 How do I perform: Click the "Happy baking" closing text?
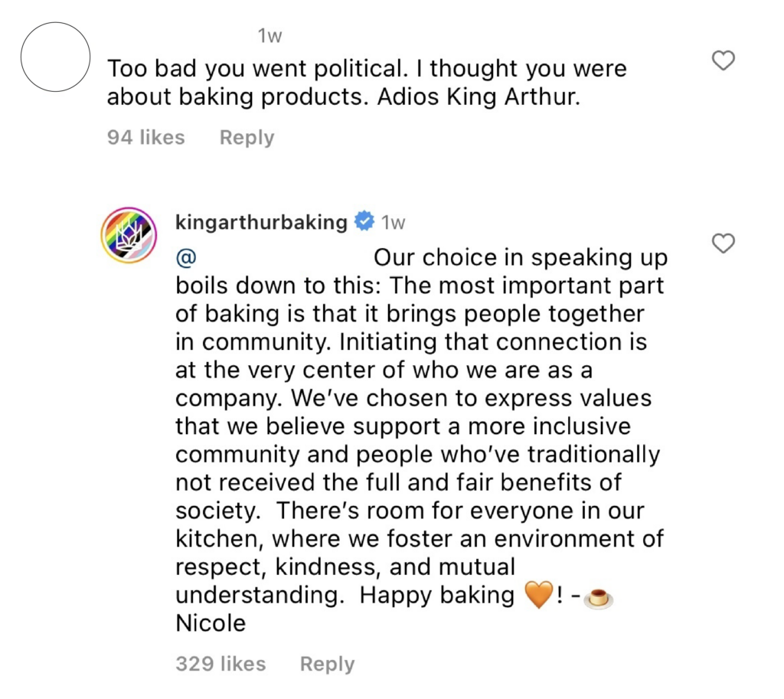[437, 596]
